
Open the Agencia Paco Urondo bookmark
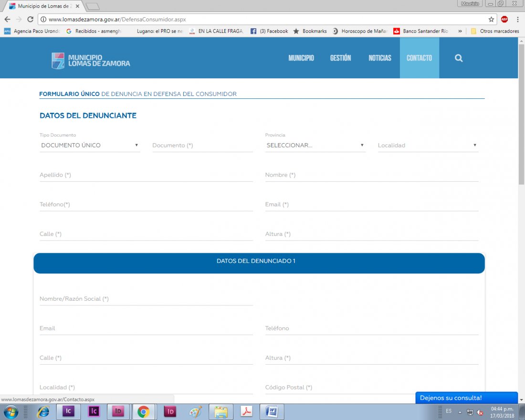(32, 31)
